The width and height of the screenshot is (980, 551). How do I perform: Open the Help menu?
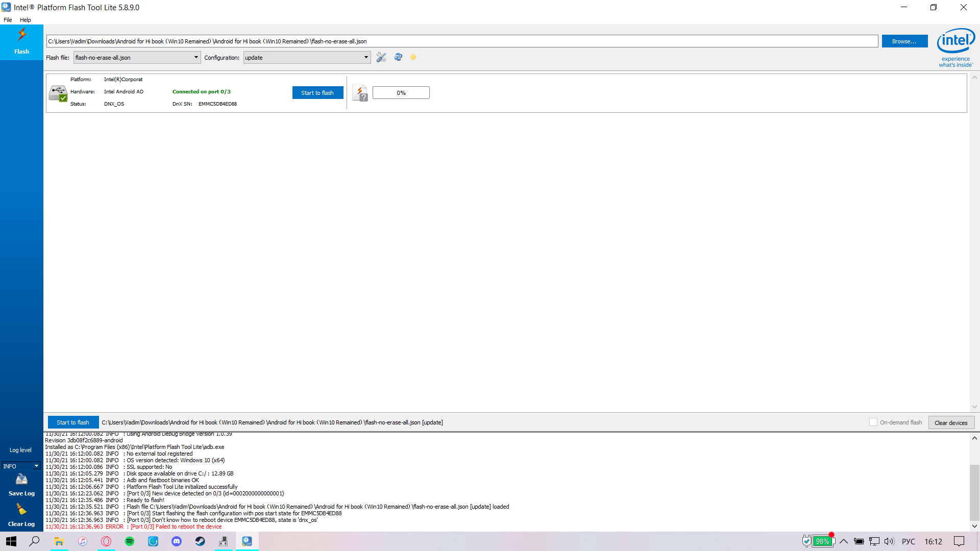pos(25,20)
